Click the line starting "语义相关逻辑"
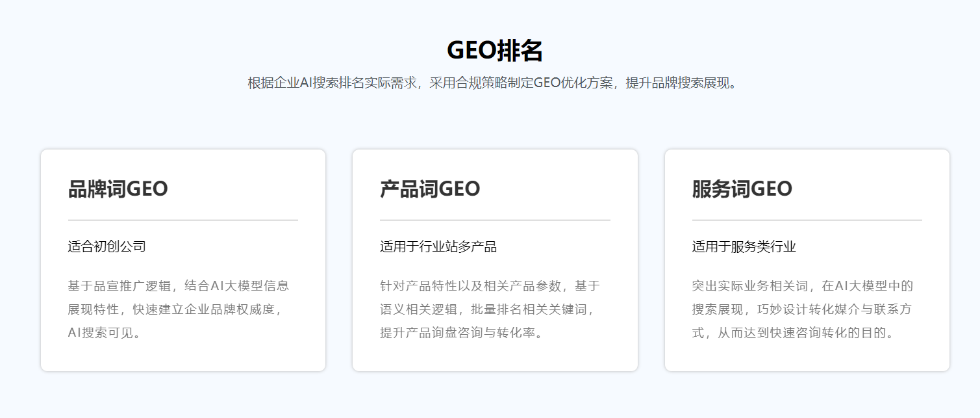The width and height of the screenshot is (980, 418). [488, 309]
